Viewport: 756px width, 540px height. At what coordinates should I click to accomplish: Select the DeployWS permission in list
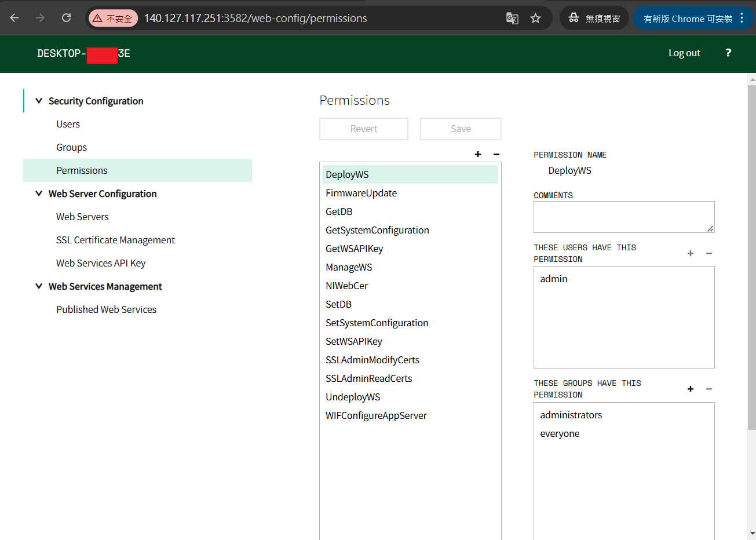[410, 174]
